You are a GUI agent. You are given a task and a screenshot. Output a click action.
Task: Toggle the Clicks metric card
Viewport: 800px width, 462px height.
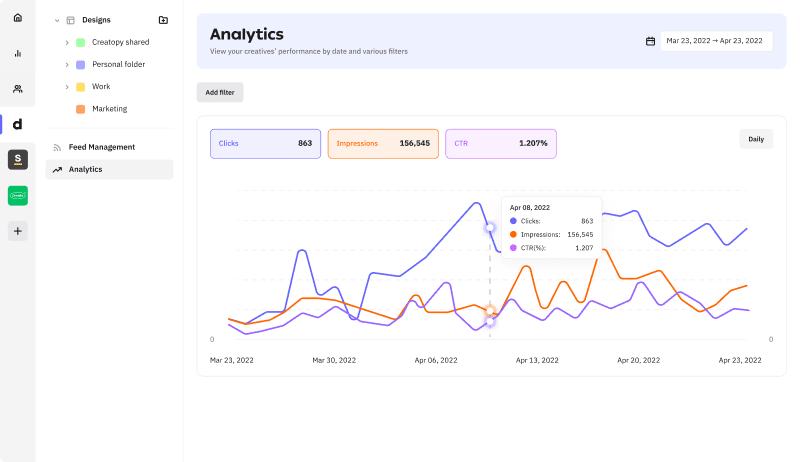pyautogui.click(x=265, y=143)
